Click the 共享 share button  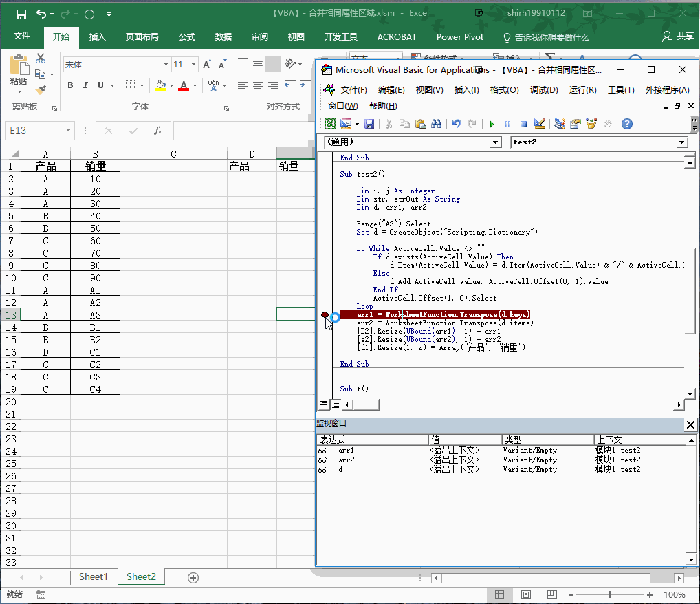click(x=678, y=36)
